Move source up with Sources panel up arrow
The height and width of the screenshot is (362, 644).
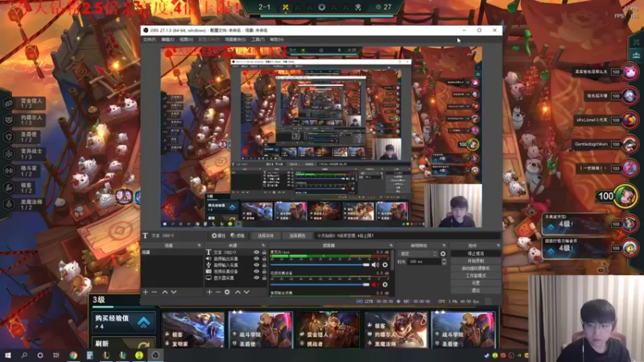(x=237, y=292)
